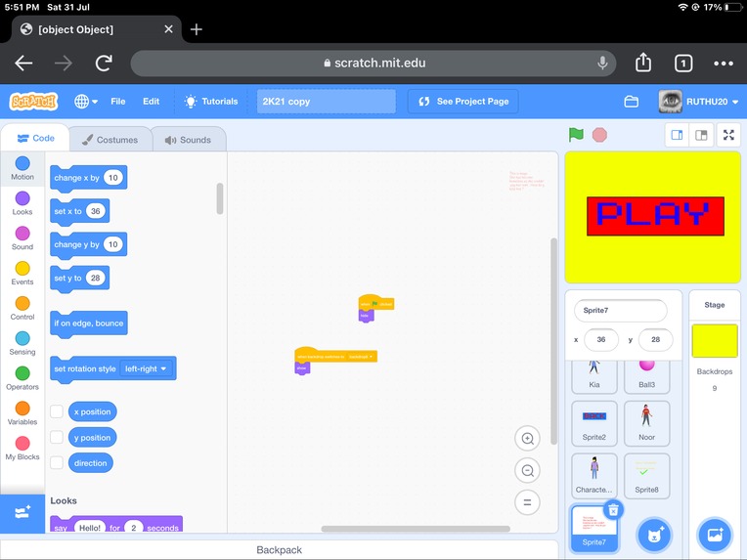The height and width of the screenshot is (560, 747).
Task: Toggle the y position checkbox
Action: coord(57,437)
